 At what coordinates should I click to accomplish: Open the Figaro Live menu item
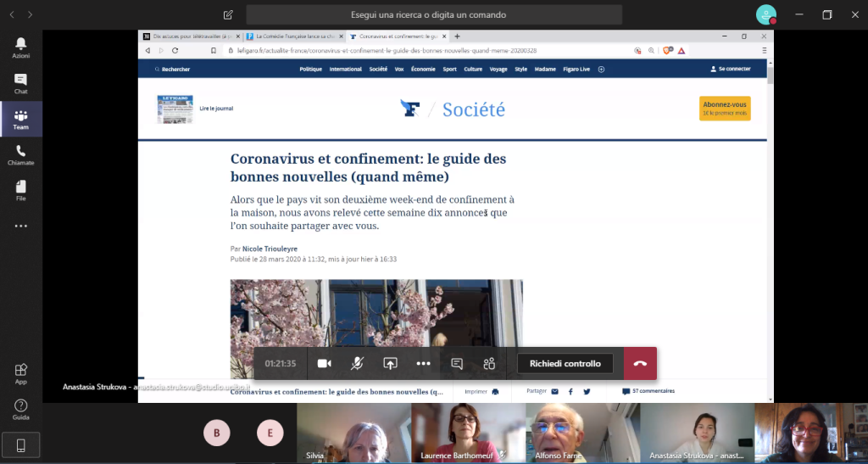pyautogui.click(x=576, y=70)
